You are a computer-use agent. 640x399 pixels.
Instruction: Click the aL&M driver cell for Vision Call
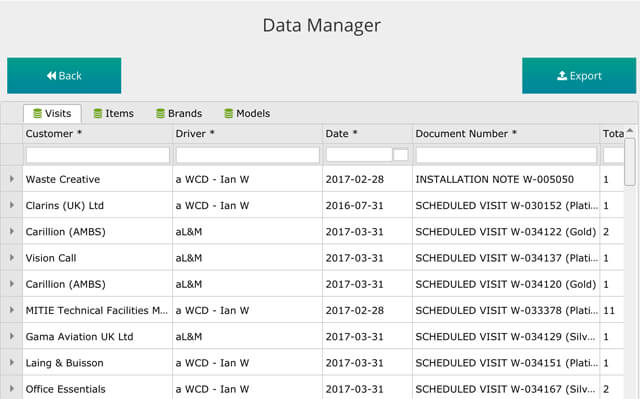(247, 258)
